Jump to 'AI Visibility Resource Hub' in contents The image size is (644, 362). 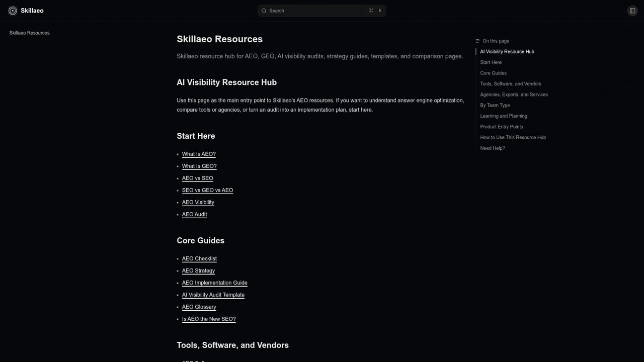(x=507, y=52)
